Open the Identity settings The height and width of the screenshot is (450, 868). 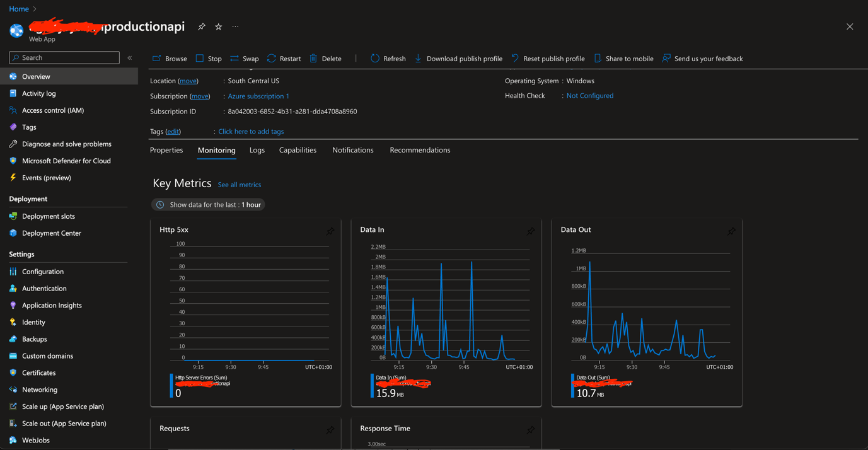coord(33,322)
